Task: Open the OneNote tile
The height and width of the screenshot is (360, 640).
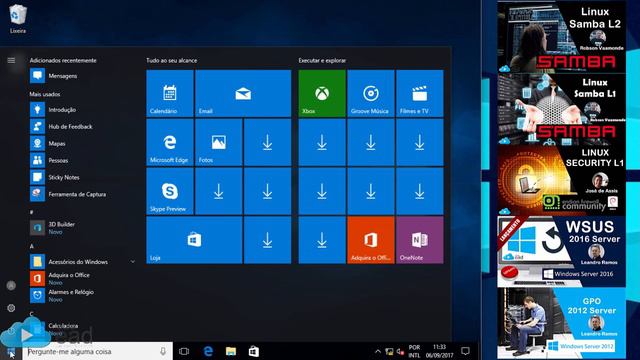Action: 420,240
